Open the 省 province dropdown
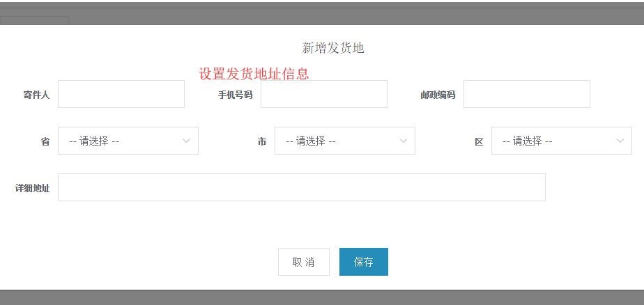The width and height of the screenshot is (644, 305). [x=128, y=141]
